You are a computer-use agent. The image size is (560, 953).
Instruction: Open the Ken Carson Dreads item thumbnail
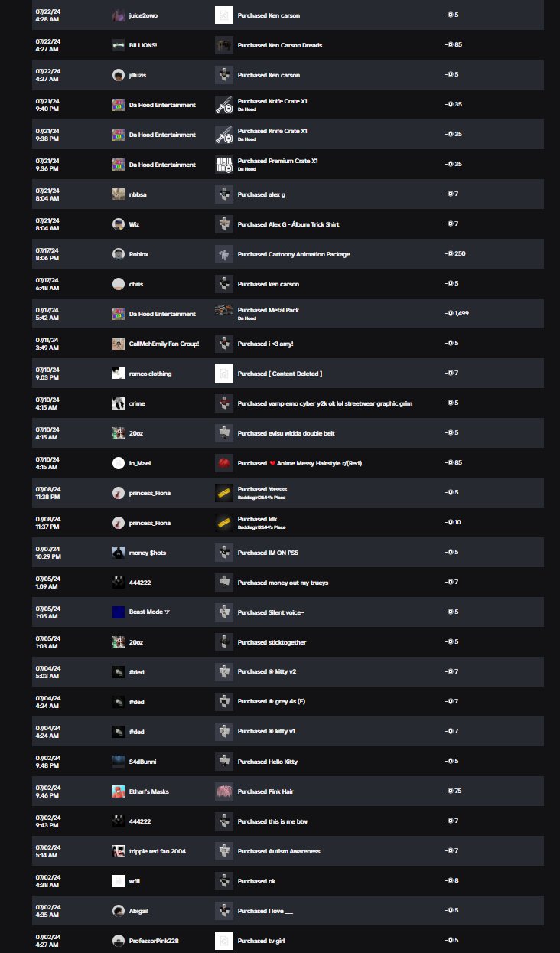(x=223, y=45)
